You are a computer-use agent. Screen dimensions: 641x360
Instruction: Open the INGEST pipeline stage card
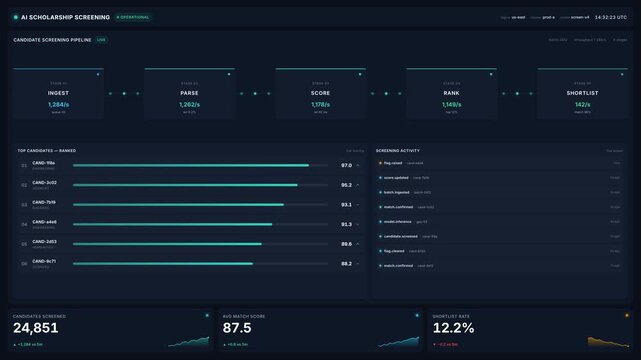pos(58,94)
